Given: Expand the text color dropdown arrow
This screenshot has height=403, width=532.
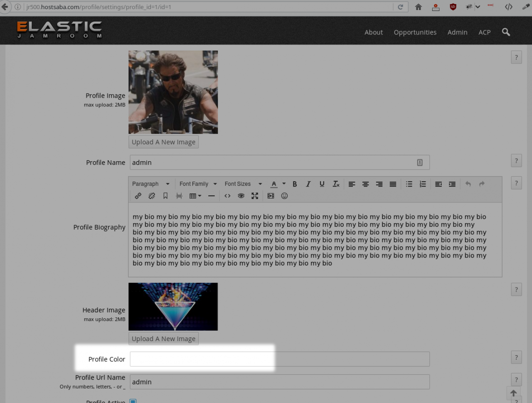Looking at the screenshot, I should coord(284,184).
